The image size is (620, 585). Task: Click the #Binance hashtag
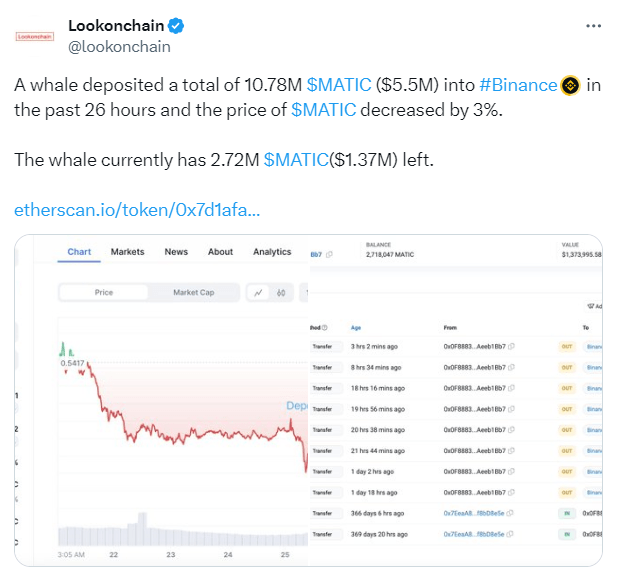click(518, 85)
